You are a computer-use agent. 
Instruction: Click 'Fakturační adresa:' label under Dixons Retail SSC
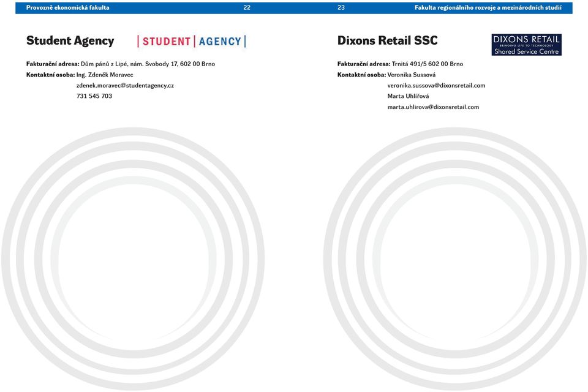(364, 64)
